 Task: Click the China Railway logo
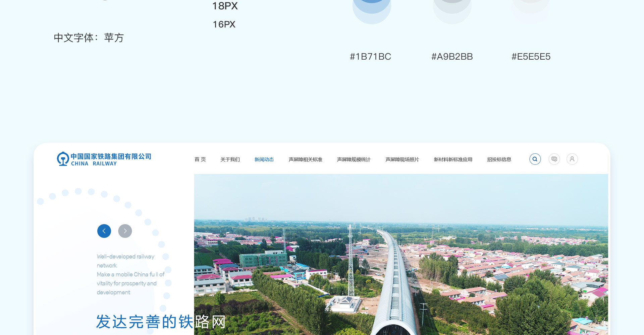[x=104, y=159]
